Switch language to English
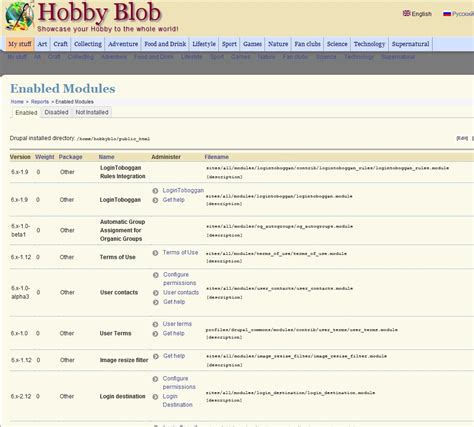 click(422, 14)
